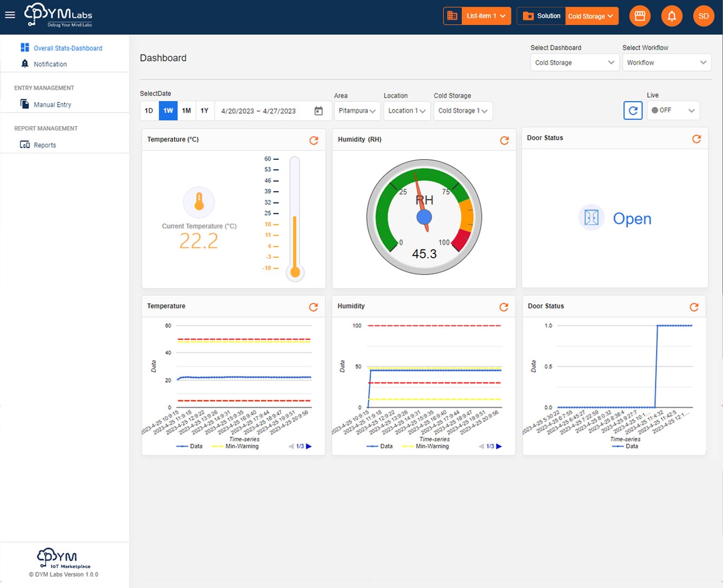Viewport: 723px width, 588px height.
Task: Click the Overall Stats-Dashboard grid icon
Action: point(25,48)
